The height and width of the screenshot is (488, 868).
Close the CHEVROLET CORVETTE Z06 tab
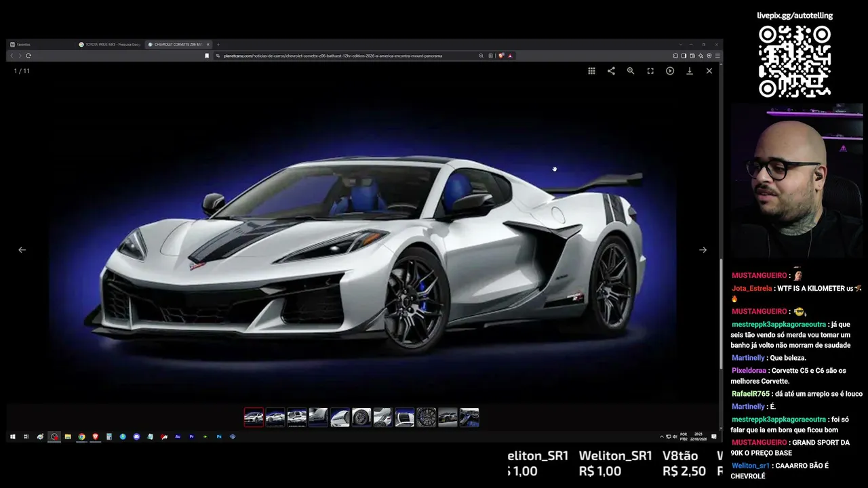click(x=208, y=45)
